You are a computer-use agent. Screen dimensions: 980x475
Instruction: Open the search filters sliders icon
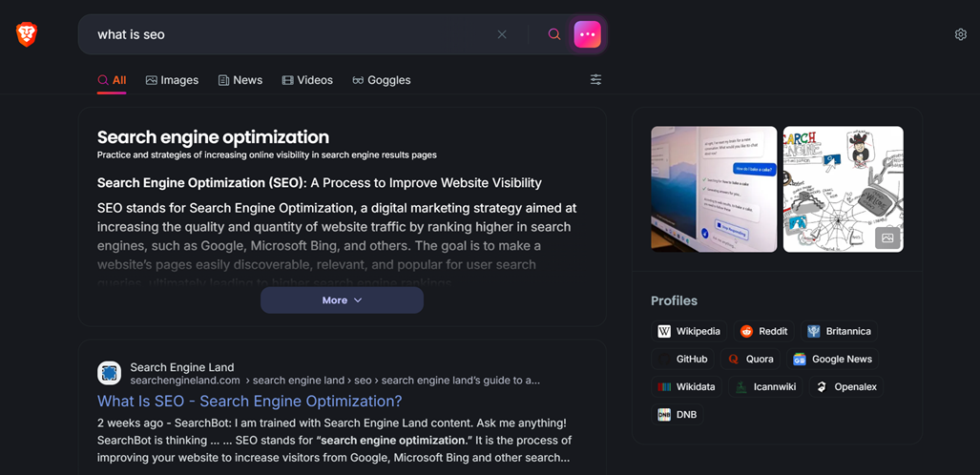pyautogui.click(x=595, y=80)
